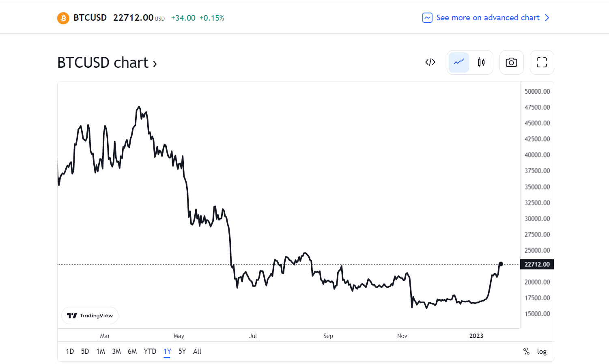
Task: Select the All time range
Action: 197,351
